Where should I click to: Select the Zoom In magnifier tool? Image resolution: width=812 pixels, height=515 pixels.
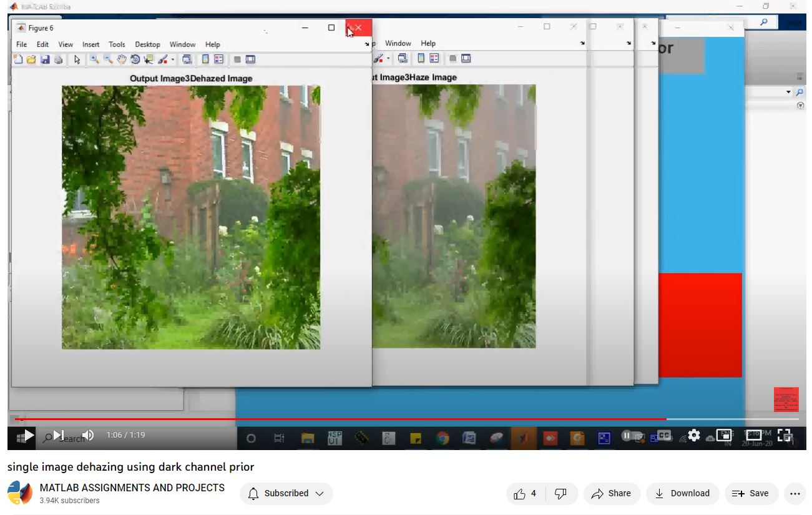click(94, 59)
